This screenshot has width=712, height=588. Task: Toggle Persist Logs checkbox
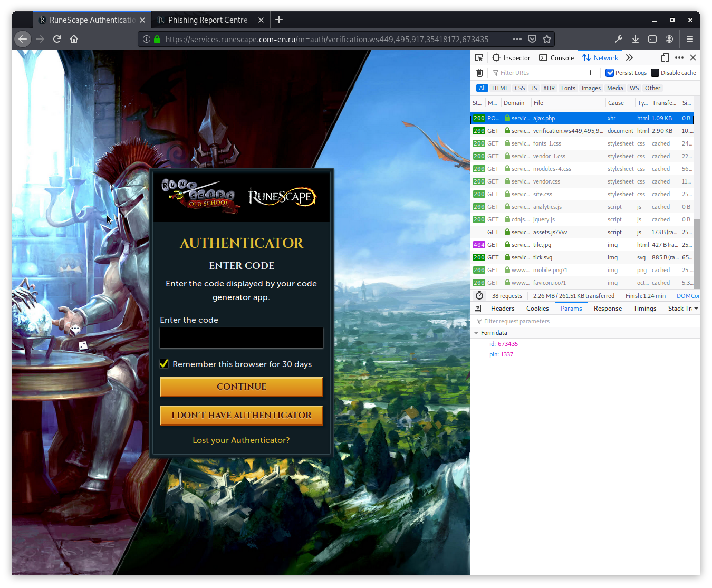(610, 73)
